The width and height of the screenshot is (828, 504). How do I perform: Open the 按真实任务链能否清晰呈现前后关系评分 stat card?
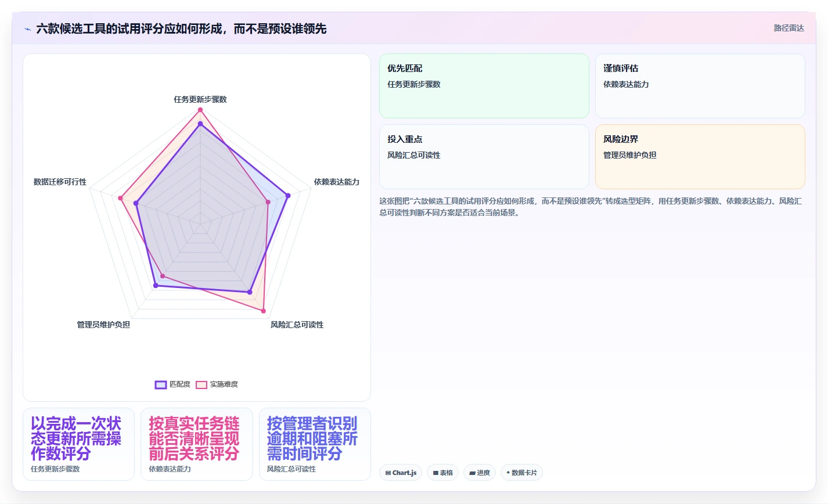tap(197, 444)
